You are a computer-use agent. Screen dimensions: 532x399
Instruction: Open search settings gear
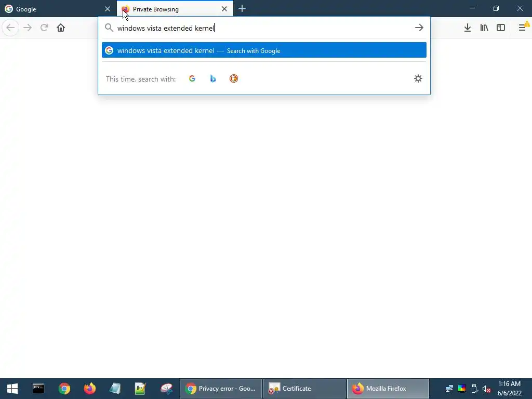point(418,79)
